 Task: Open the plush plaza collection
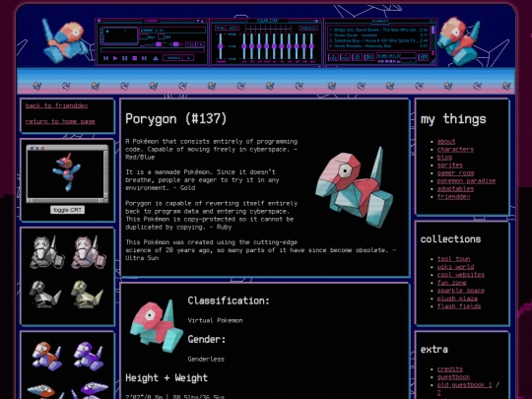[x=457, y=299]
